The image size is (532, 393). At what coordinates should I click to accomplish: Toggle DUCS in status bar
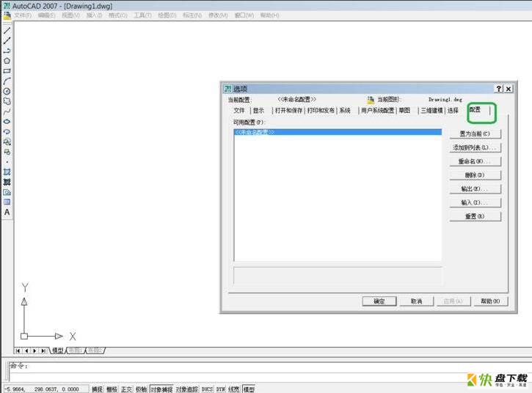coord(207,389)
